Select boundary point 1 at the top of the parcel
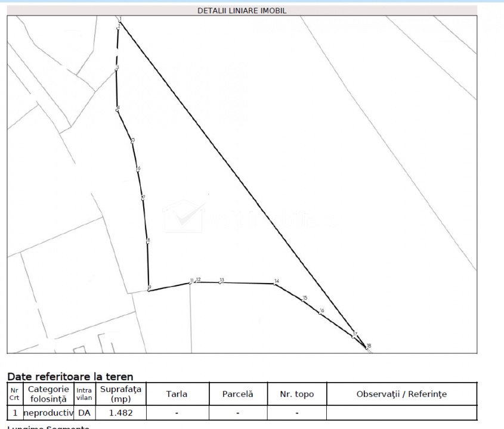 tap(120, 20)
